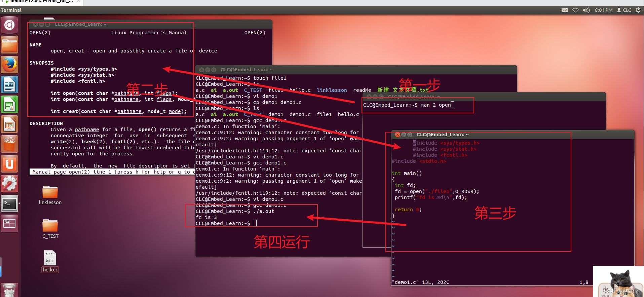644x297 pixels.
Task: Click 'DESCRIPTION' heading in man page
Action: (x=46, y=123)
